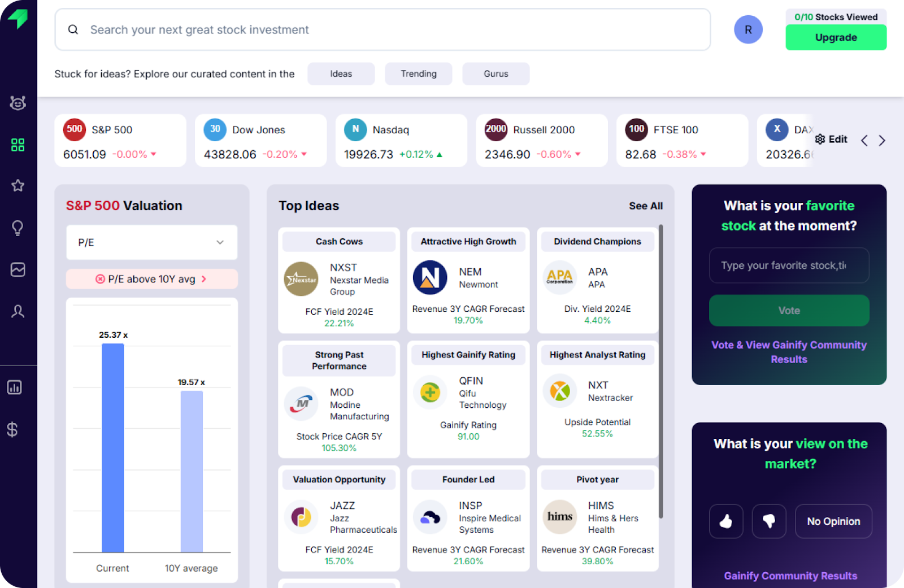Click the 0/10 Stocks Viewed counter
Viewport: 904px width, 588px height.
836,17
